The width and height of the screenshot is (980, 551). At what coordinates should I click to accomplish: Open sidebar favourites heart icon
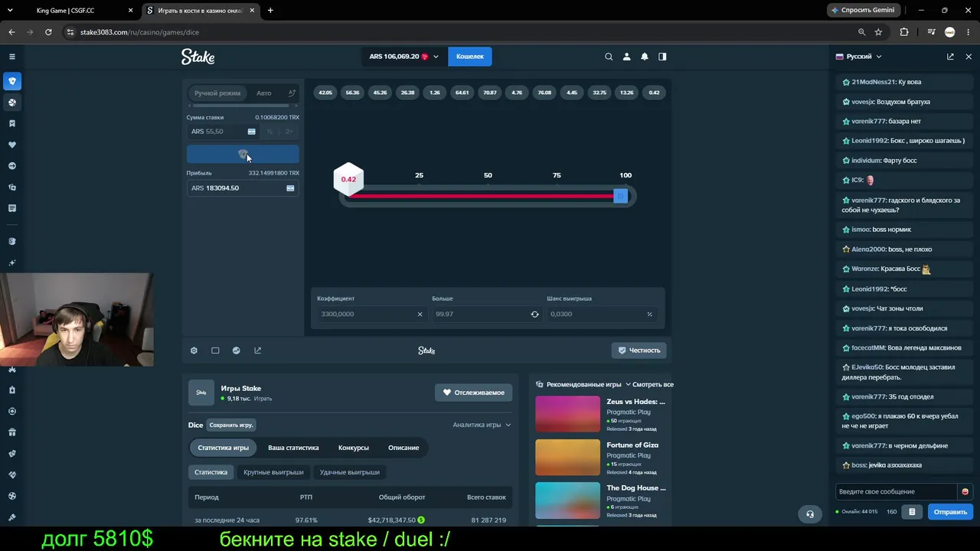pos(12,145)
